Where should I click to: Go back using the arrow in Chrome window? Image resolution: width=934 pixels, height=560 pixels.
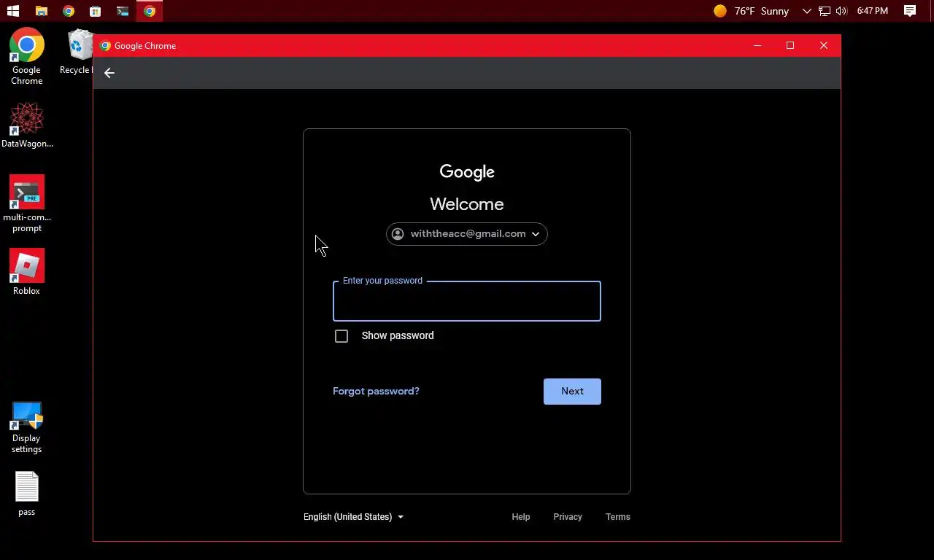pos(109,73)
